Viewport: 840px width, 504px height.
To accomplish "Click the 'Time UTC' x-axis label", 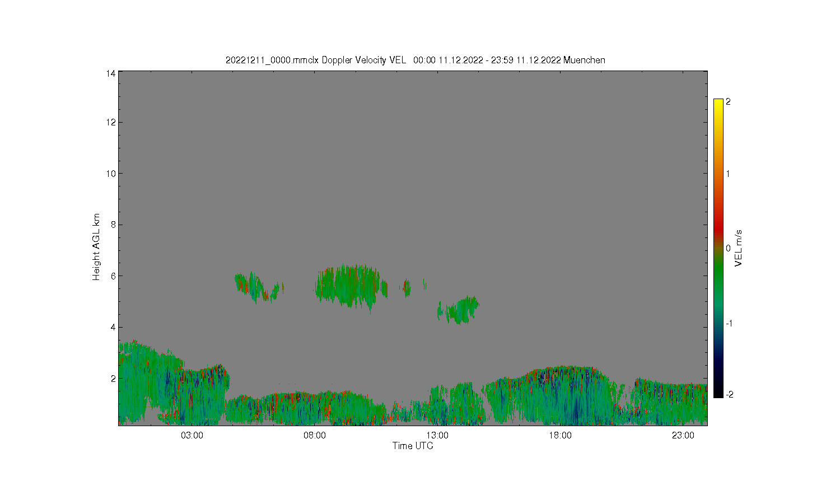I will (x=413, y=446).
